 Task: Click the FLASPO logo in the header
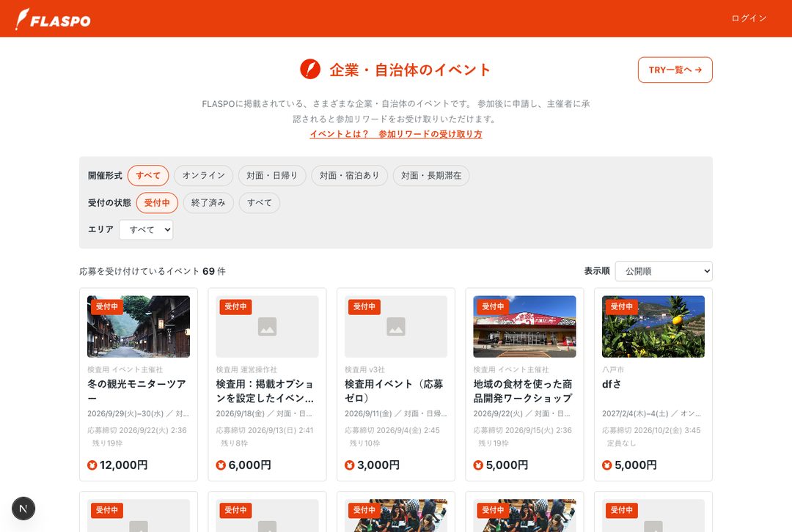[53, 19]
